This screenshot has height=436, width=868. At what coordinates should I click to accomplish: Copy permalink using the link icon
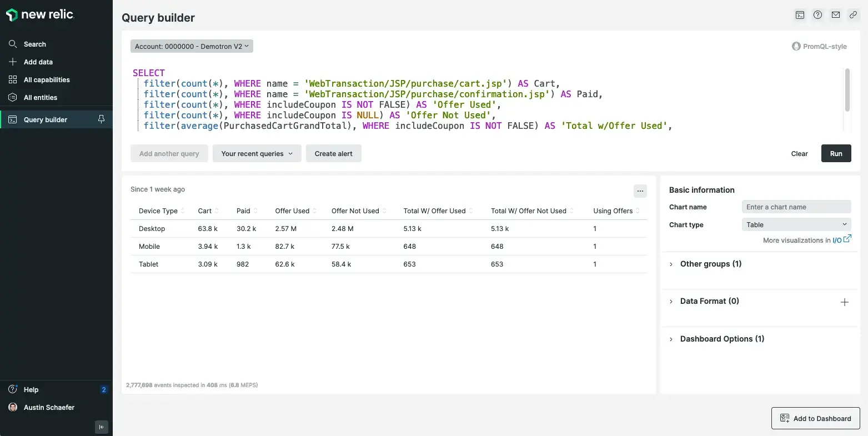(853, 15)
